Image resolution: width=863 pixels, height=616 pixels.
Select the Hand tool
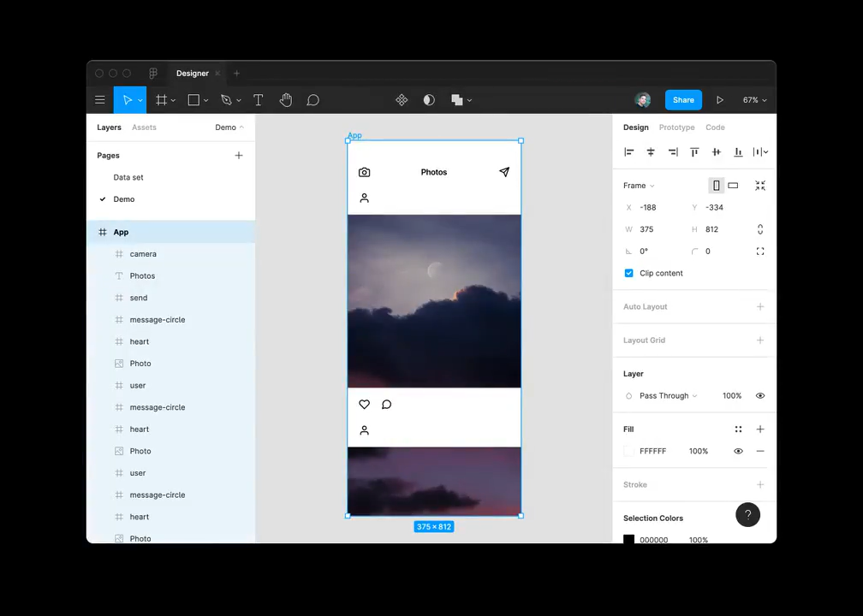285,100
